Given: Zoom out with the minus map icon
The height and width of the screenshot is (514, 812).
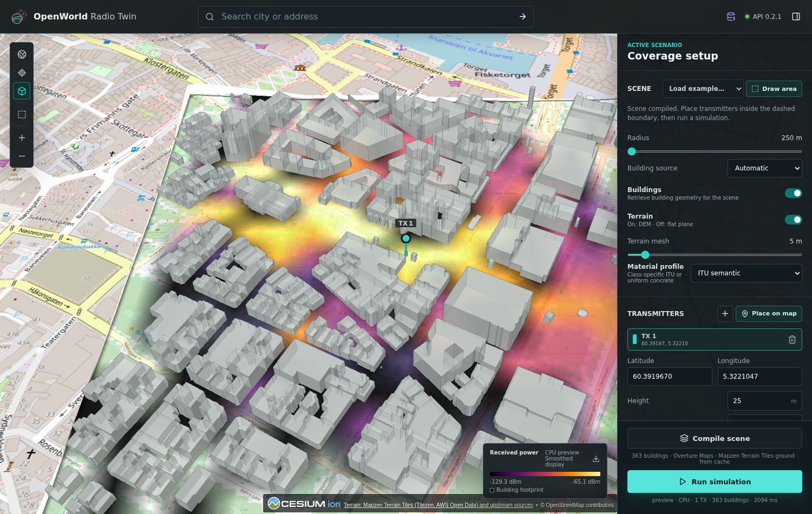Looking at the screenshot, I should pyautogui.click(x=22, y=156).
